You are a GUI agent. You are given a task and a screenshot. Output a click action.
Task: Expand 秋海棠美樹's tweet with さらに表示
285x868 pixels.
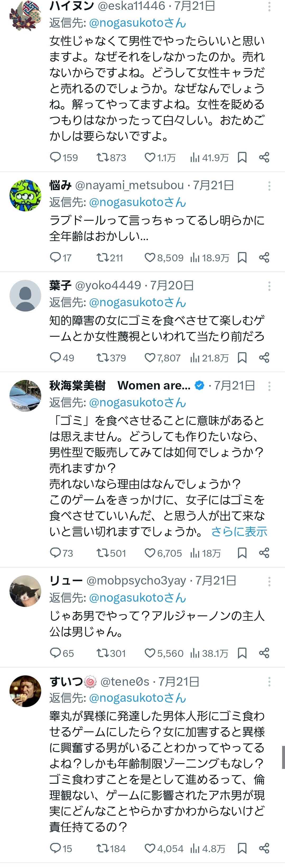239,532
